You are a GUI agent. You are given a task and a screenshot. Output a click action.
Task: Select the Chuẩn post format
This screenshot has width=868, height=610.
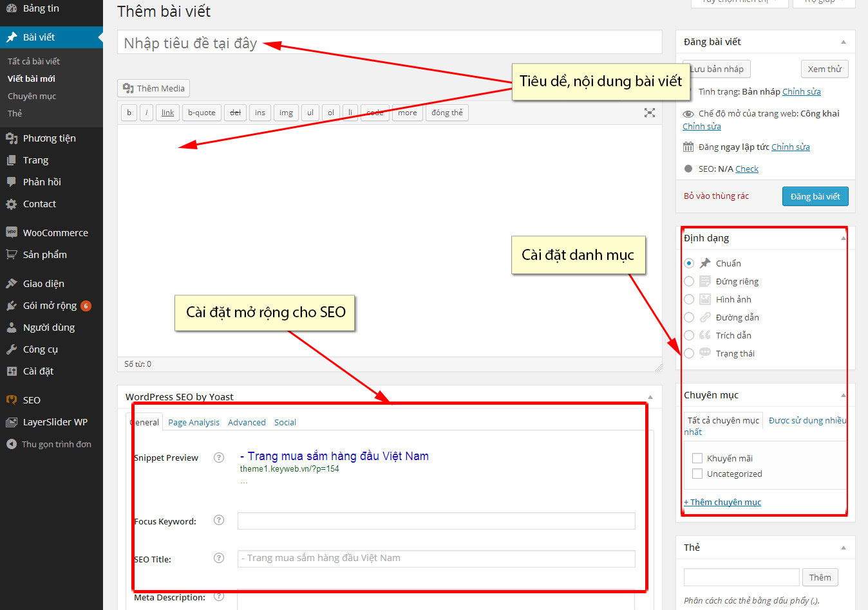click(689, 263)
